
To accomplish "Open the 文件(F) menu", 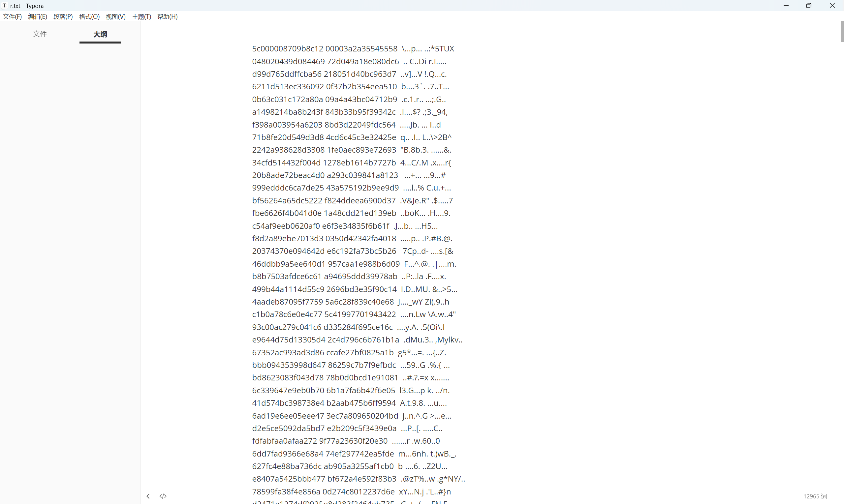I will click(x=12, y=16).
